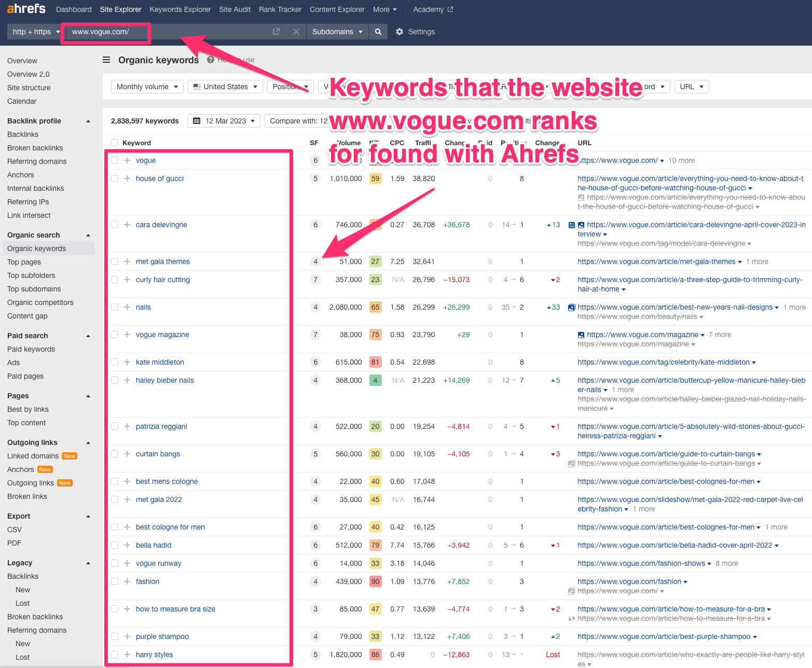Open Keywords Explorer

(180, 9)
